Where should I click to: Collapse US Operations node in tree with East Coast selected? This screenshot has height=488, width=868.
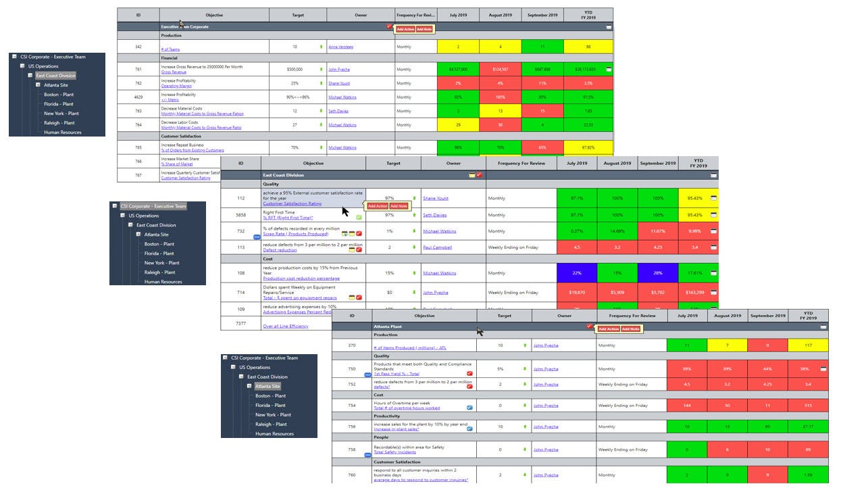(22, 66)
